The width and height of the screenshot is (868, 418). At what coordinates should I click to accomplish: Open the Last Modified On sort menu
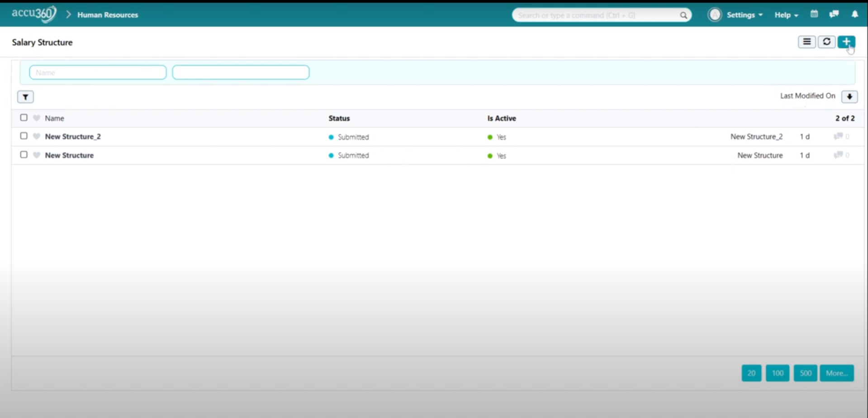(807, 96)
